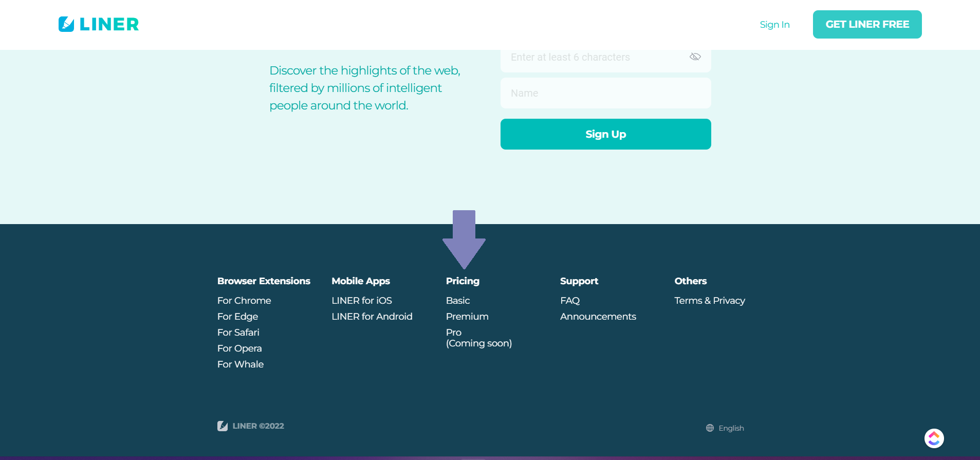980x460 pixels.
Task: Click the GET LINER FREE button
Action: click(867, 24)
